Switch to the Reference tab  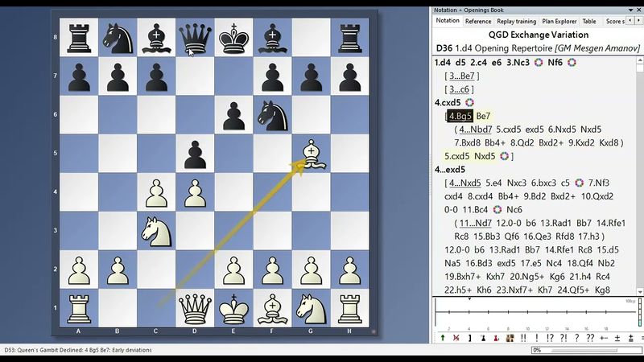pyautogui.click(x=477, y=22)
